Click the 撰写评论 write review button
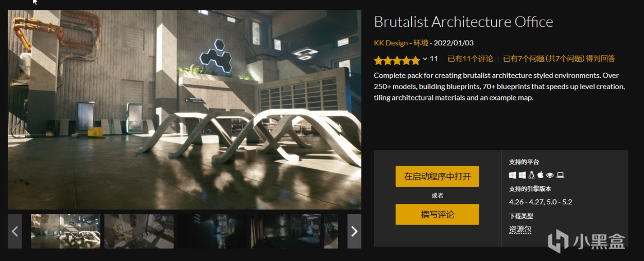Screen dimensions: 644x261 point(437,214)
